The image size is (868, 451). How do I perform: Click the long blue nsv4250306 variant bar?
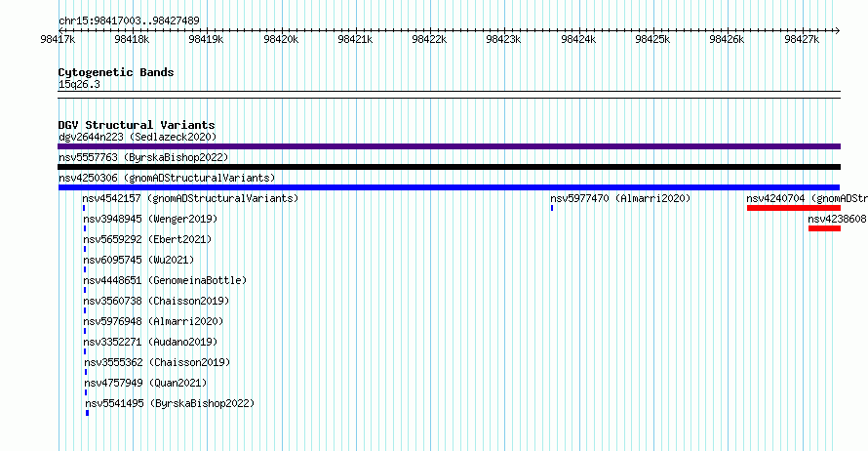449,187
